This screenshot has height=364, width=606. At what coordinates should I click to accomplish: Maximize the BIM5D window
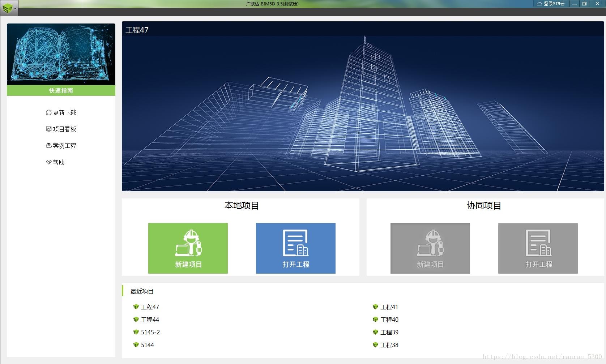coord(584,4)
